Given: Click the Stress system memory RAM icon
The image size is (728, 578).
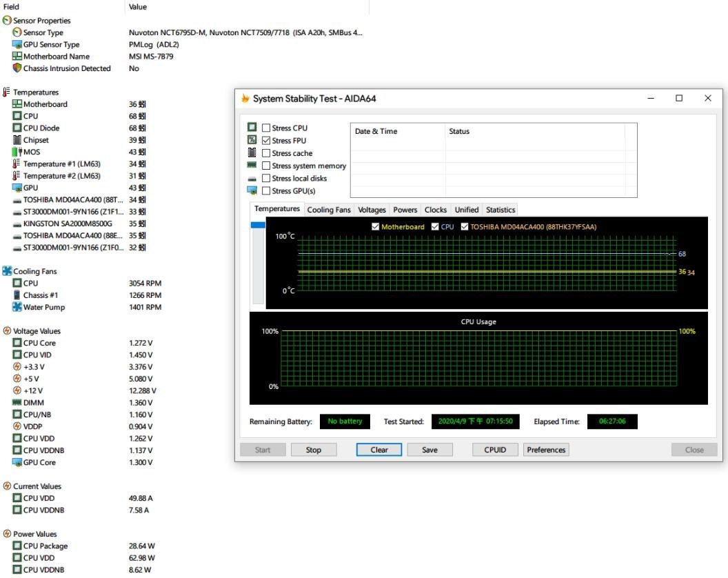Looking at the screenshot, I should click(252, 165).
